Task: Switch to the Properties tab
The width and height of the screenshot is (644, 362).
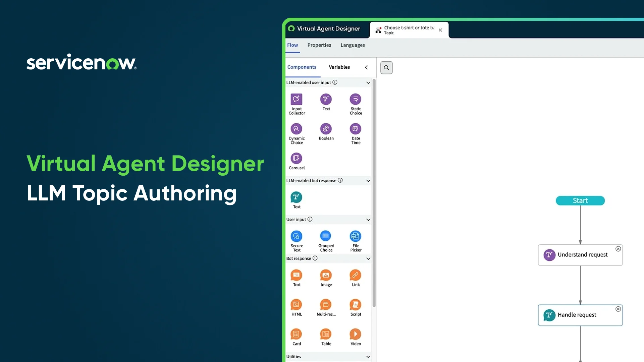Action: (319, 45)
